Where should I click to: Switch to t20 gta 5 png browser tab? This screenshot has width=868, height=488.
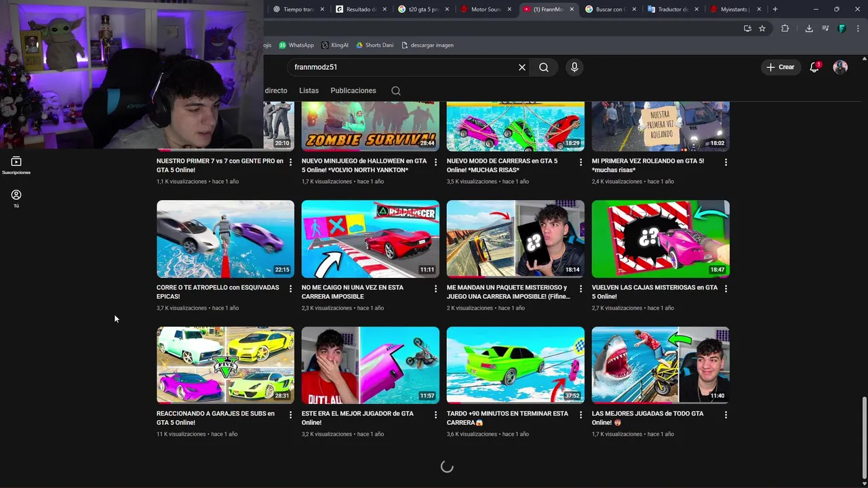(x=423, y=9)
